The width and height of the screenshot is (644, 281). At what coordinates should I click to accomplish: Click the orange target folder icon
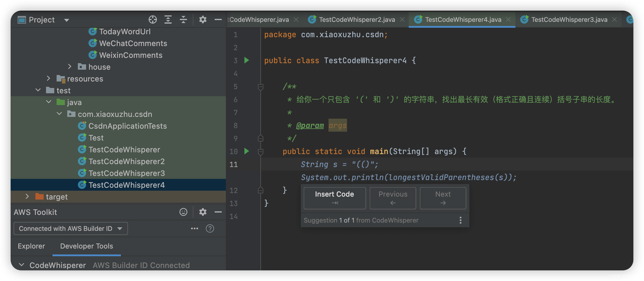tap(39, 197)
